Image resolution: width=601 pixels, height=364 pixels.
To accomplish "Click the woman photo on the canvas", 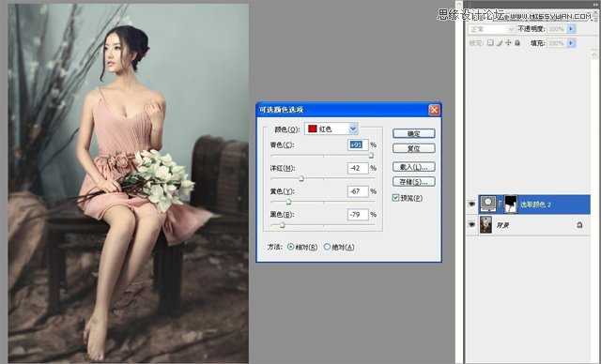I will [129, 183].
